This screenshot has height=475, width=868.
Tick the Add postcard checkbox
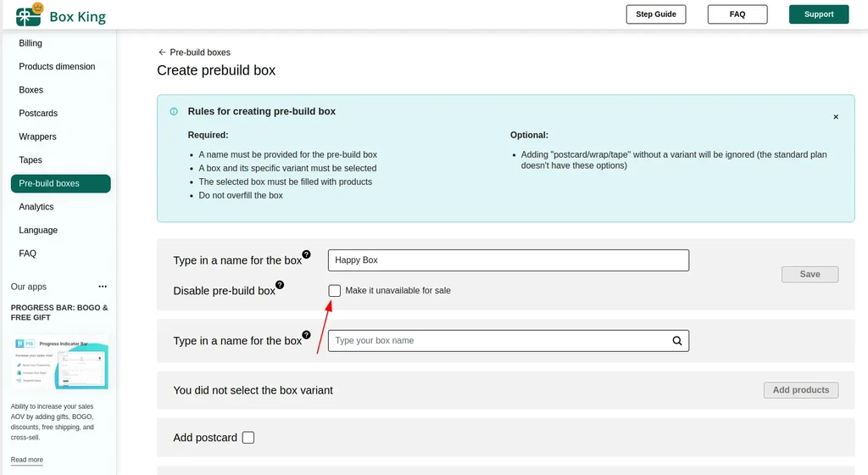coord(248,438)
